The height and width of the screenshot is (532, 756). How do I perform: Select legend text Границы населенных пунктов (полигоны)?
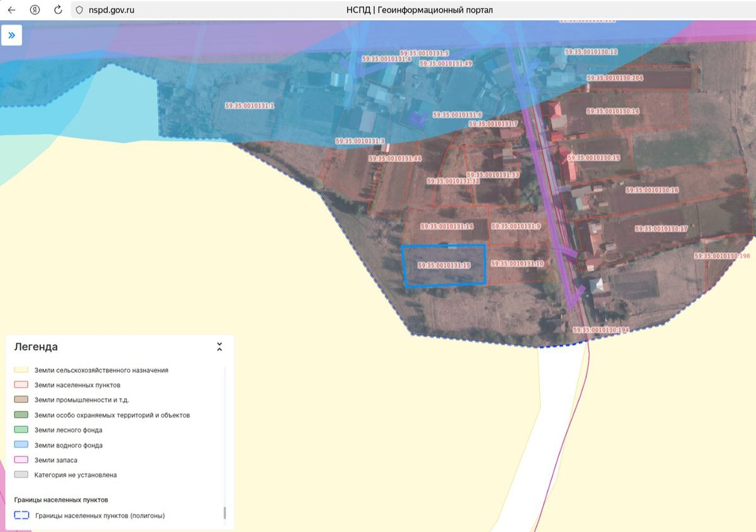tap(100, 516)
